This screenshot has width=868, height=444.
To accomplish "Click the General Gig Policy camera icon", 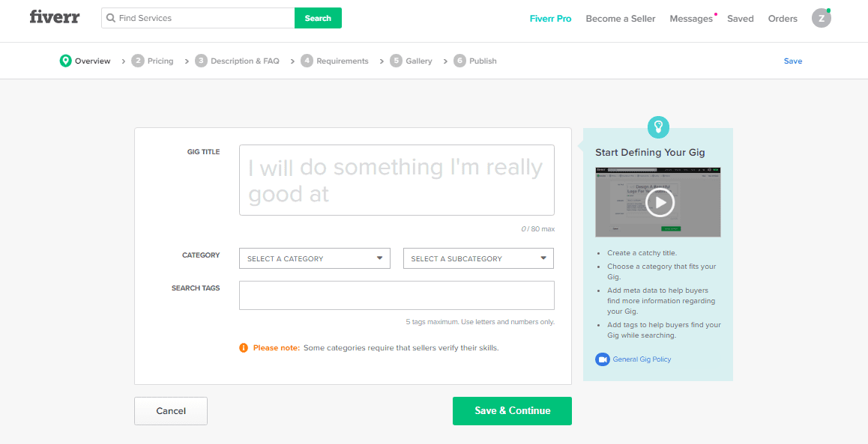I will pyautogui.click(x=602, y=359).
